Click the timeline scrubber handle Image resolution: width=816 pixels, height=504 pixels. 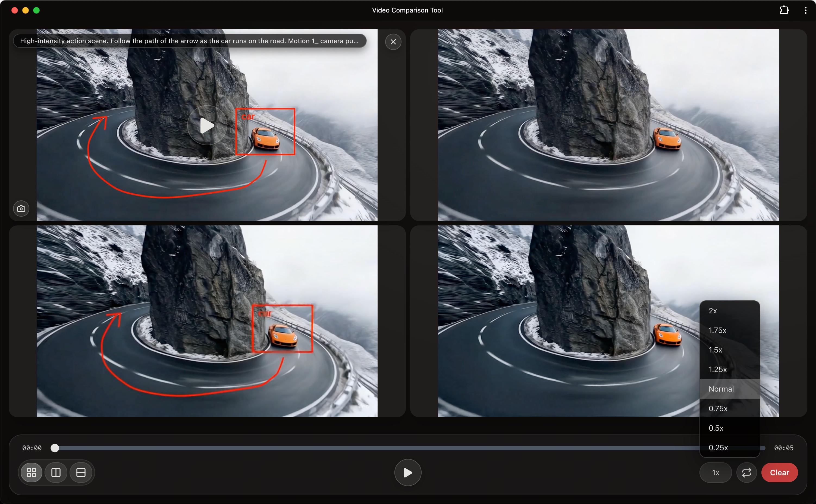point(55,448)
